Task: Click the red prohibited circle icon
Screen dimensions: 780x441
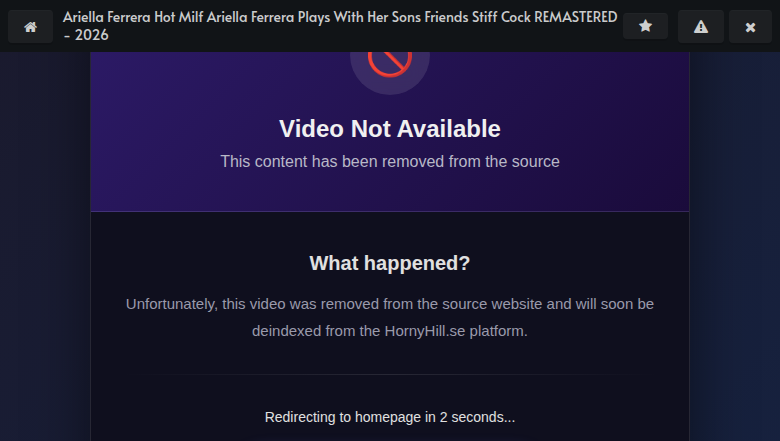Action: [390, 60]
